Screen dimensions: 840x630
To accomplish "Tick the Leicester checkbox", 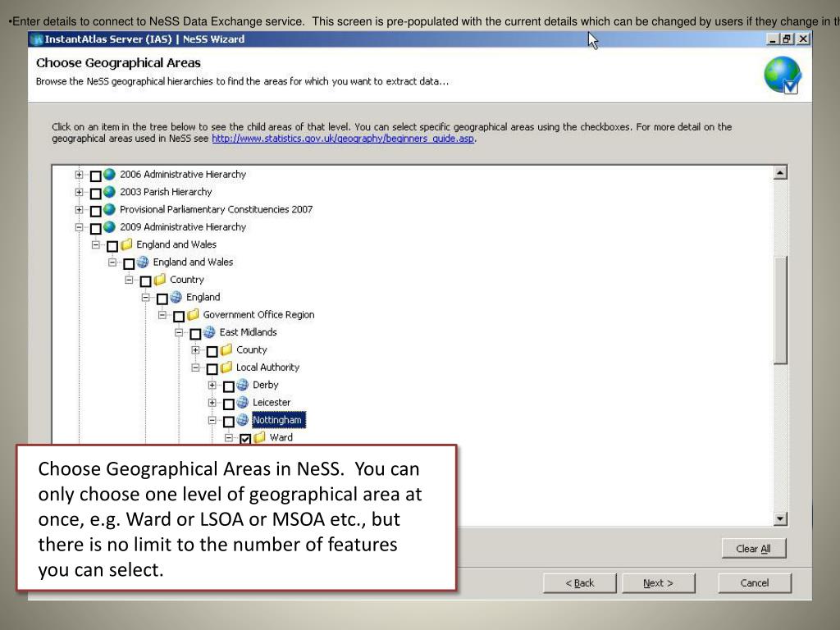I will pos(229,404).
